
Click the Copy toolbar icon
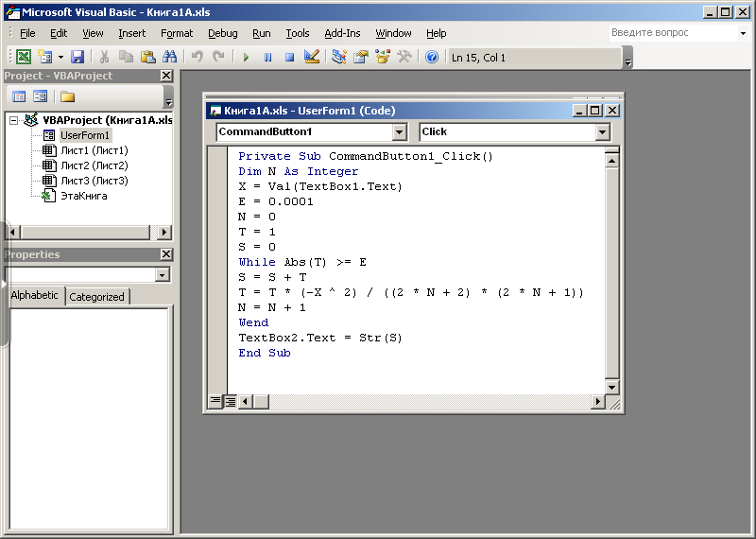126,57
